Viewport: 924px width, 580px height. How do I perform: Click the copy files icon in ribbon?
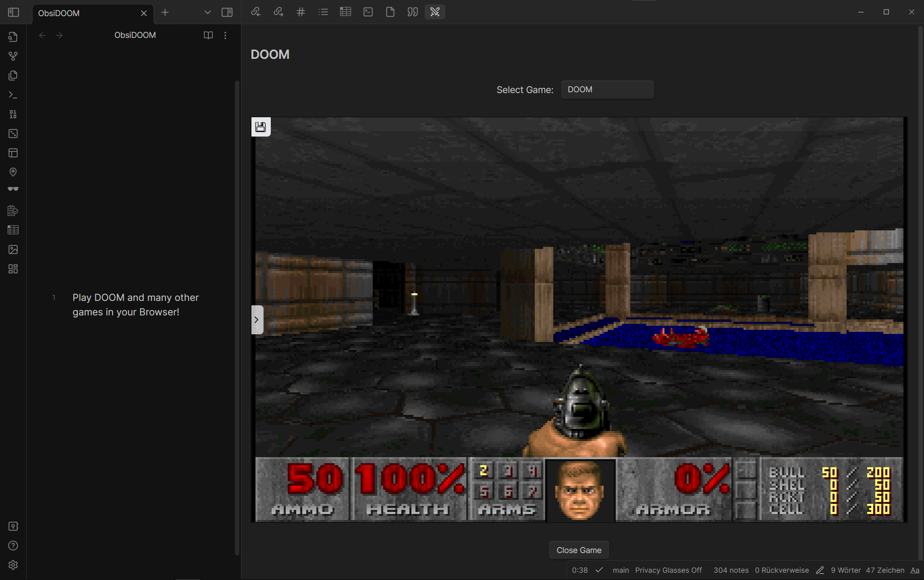(13, 76)
